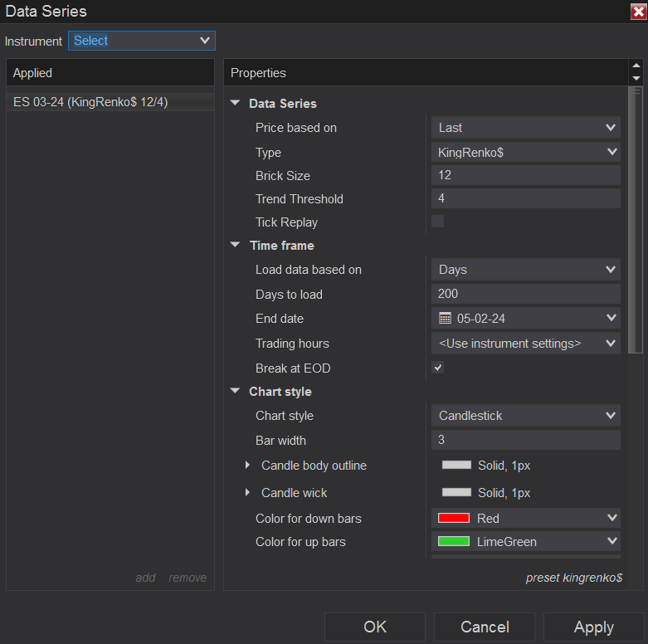This screenshot has width=648, height=644.
Task: Open the Instrument Select dropdown
Action: [142, 41]
